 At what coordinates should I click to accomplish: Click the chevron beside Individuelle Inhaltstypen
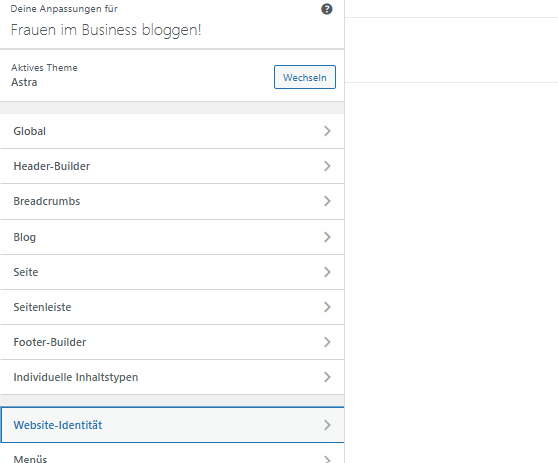click(x=327, y=377)
